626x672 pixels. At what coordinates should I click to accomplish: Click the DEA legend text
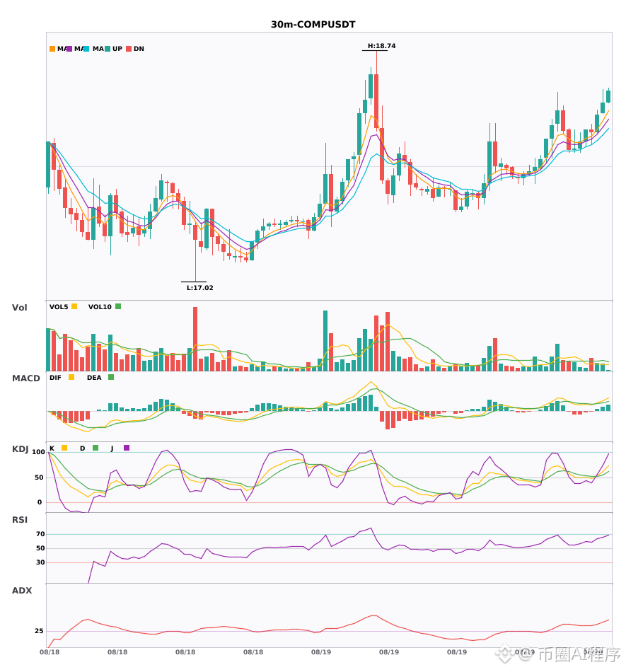(94, 378)
